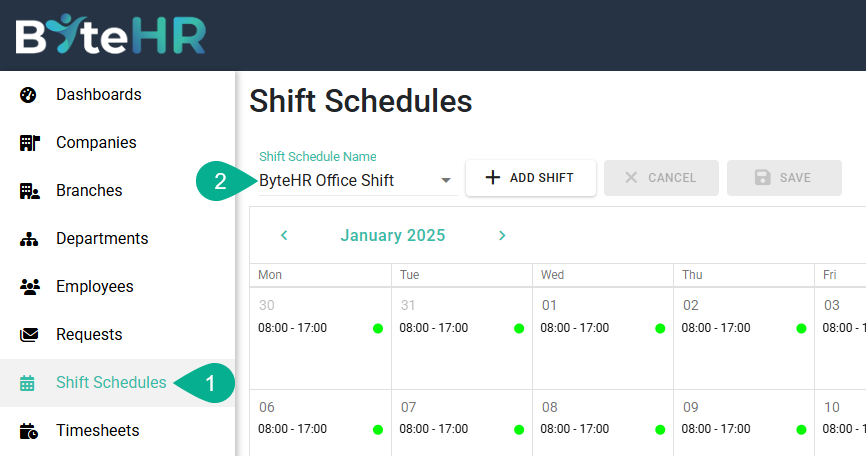Click the green status dot on January 01
The height and width of the screenshot is (456, 866).
tap(660, 328)
